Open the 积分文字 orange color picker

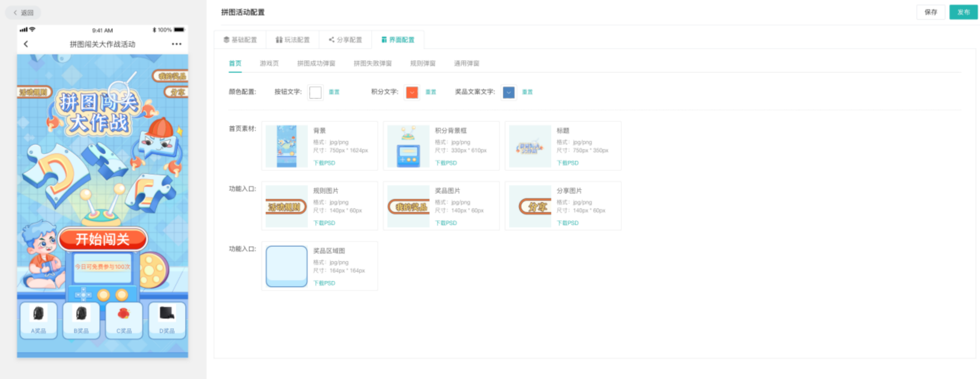(412, 92)
